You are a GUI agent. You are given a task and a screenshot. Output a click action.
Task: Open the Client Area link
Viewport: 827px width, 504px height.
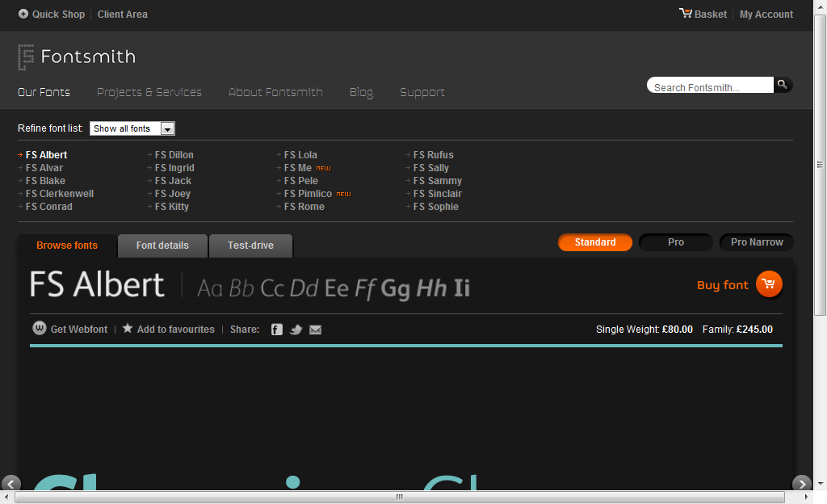point(123,15)
